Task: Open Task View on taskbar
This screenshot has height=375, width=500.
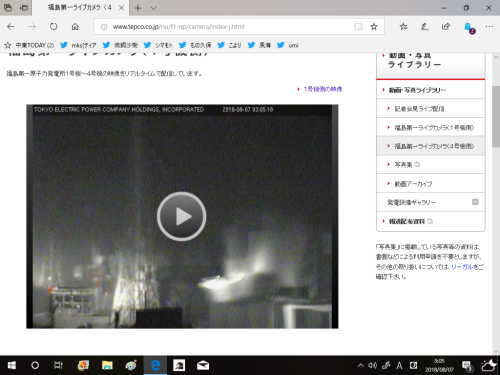Action: click(58, 366)
